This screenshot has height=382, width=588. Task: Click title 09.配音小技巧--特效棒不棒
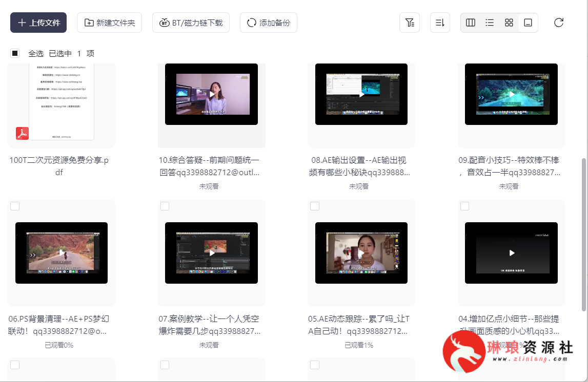click(509, 166)
